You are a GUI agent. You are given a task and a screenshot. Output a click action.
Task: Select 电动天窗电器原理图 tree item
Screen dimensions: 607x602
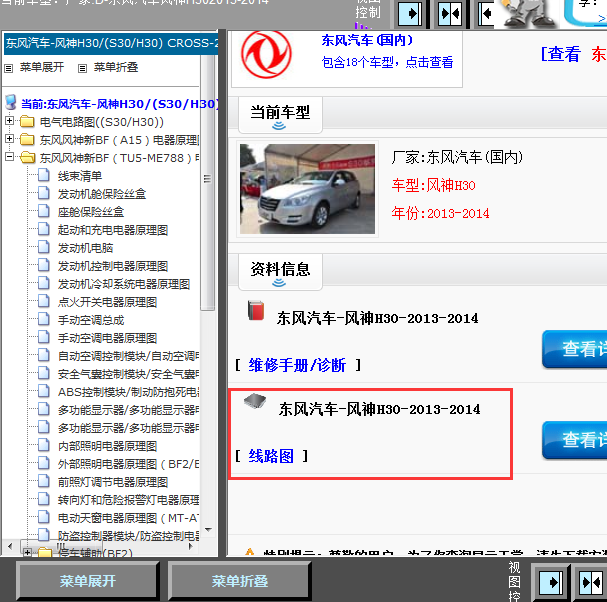point(128,518)
